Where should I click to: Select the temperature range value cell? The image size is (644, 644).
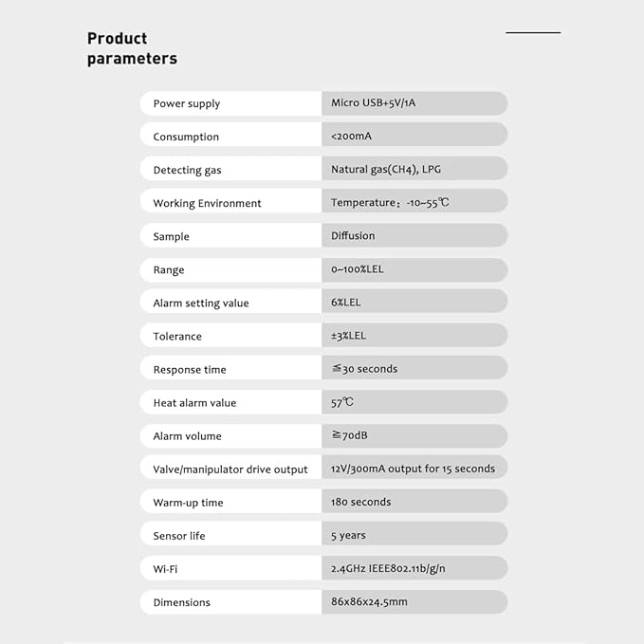pyautogui.click(x=390, y=203)
